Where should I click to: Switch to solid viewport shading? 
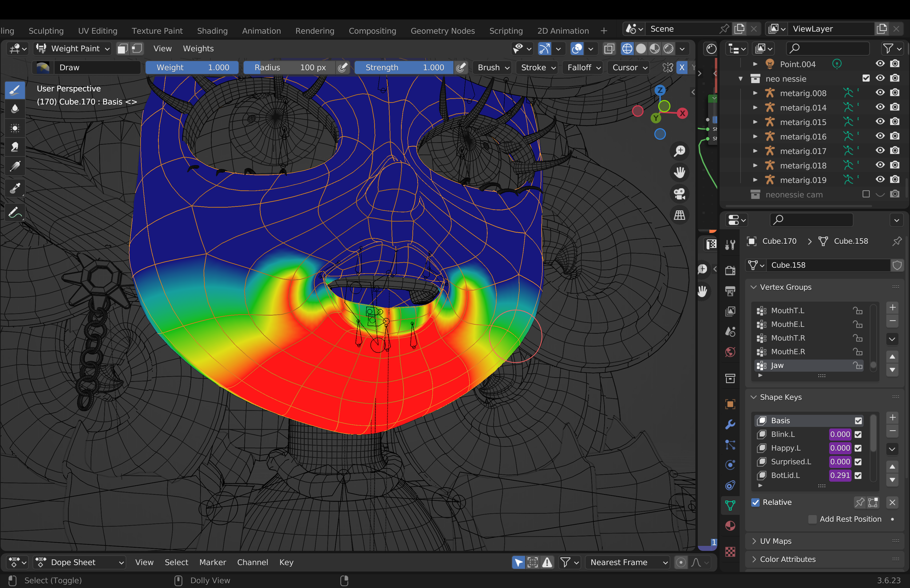(641, 48)
